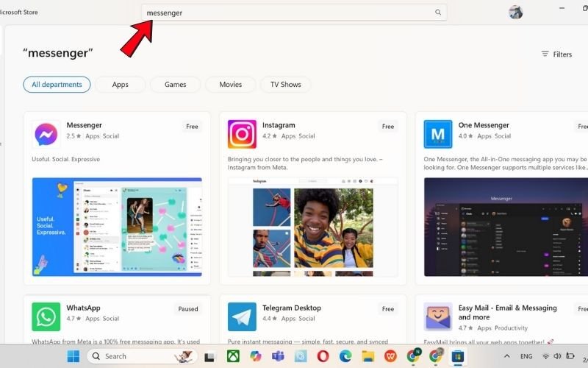Open File Explorer from the taskbar

368,356
